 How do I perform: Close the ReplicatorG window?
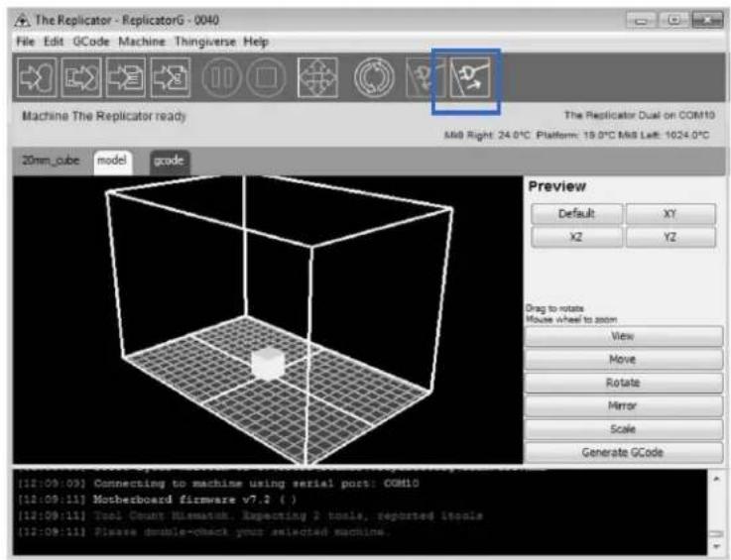[707, 21]
